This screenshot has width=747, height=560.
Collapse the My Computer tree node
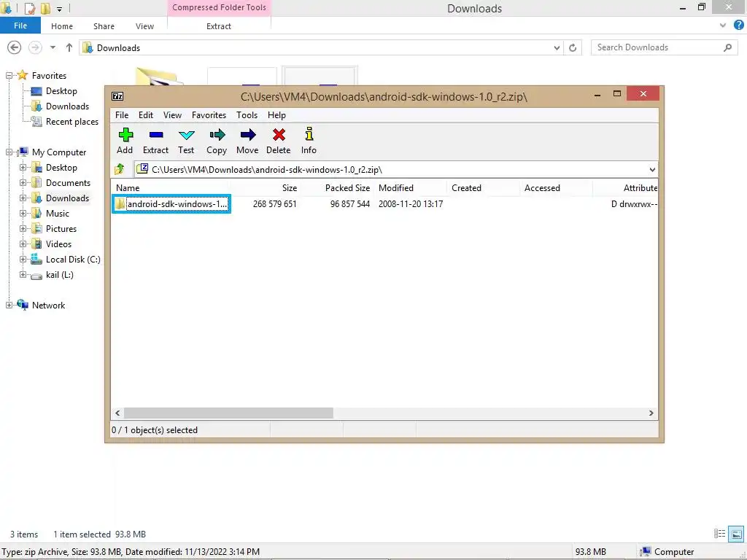click(x=9, y=152)
